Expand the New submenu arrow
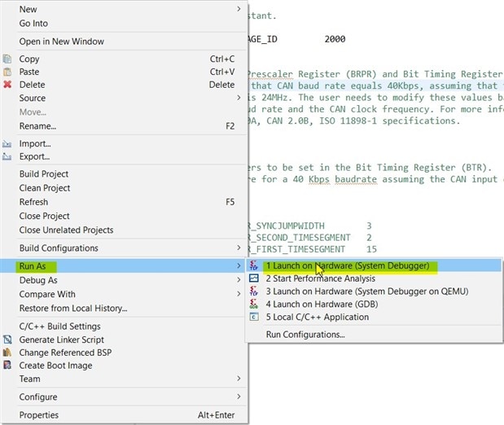The height and width of the screenshot is (425, 504). pyautogui.click(x=239, y=9)
